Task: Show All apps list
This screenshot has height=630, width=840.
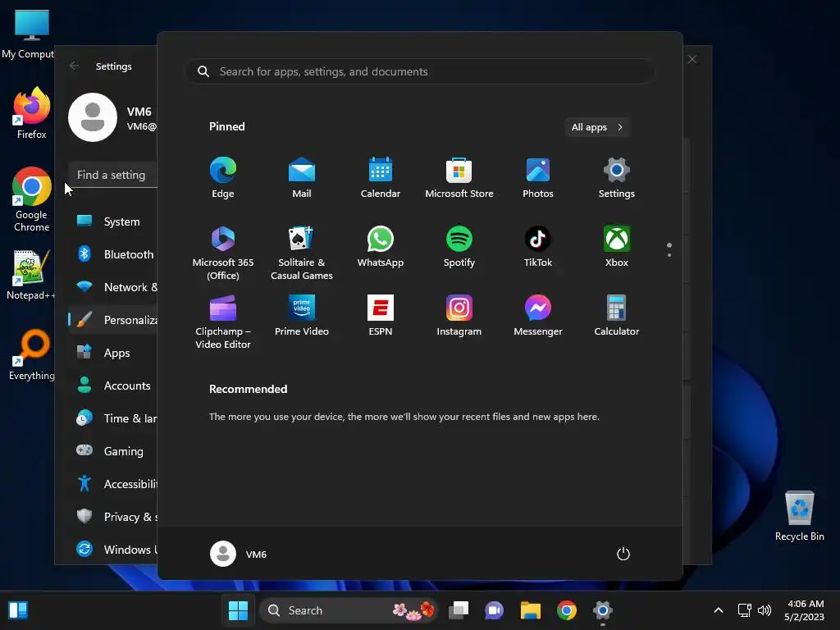Action: click(x=597, y=127)
